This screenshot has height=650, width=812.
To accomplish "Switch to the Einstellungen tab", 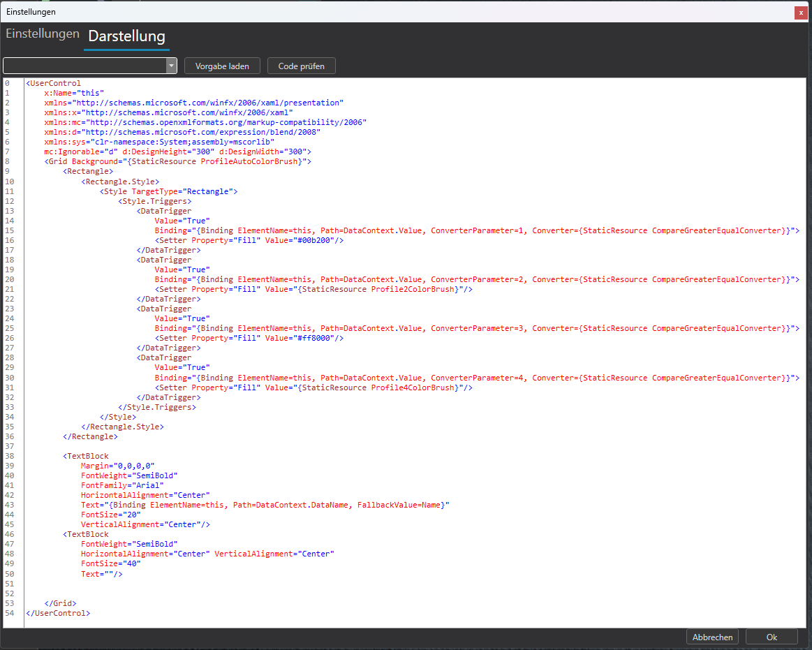I will (x=43, y=34).
